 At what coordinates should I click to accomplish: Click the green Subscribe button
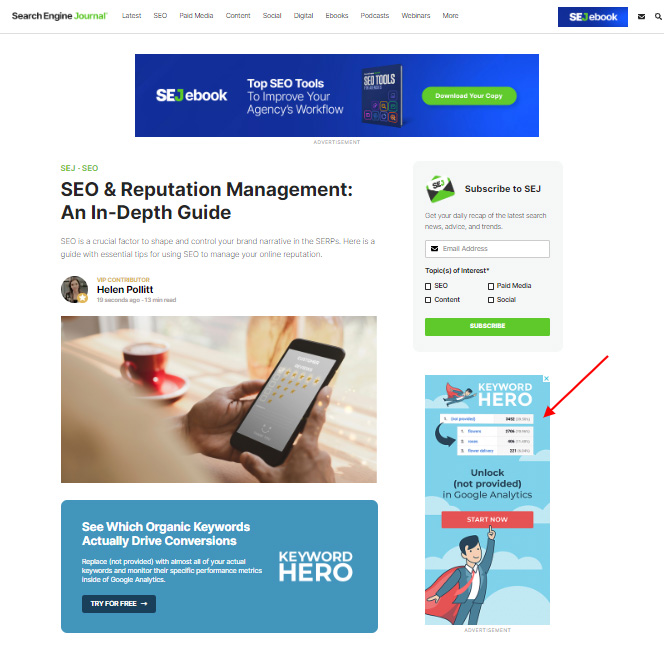487,326
